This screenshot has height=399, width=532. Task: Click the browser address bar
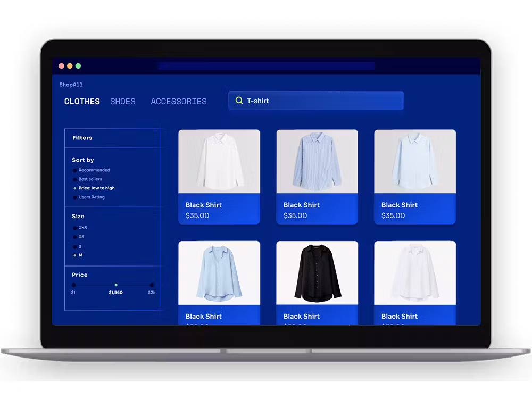[x=267, y=66]
